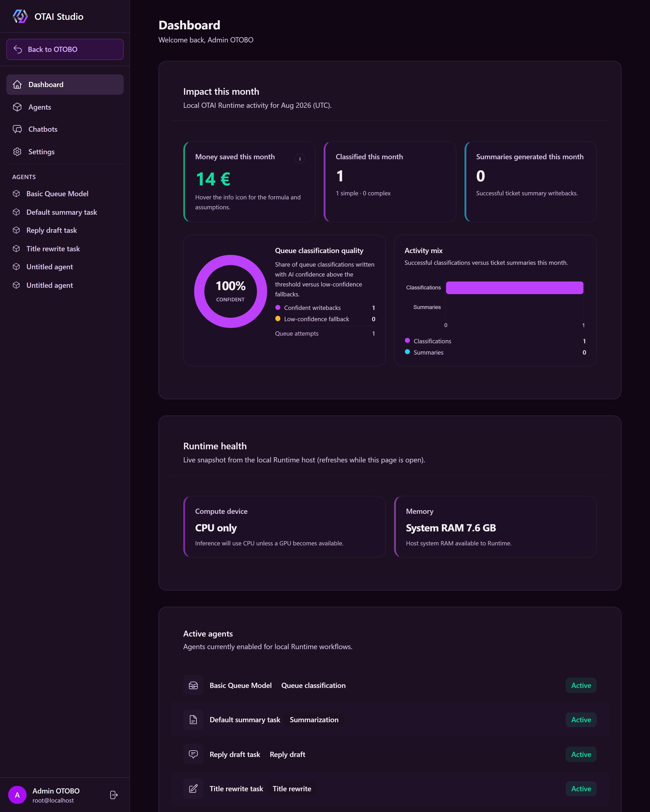The width and height of the screenshot is (650, 812).
Task: Open the Agents menu item
Action: [x=65, y=107]
